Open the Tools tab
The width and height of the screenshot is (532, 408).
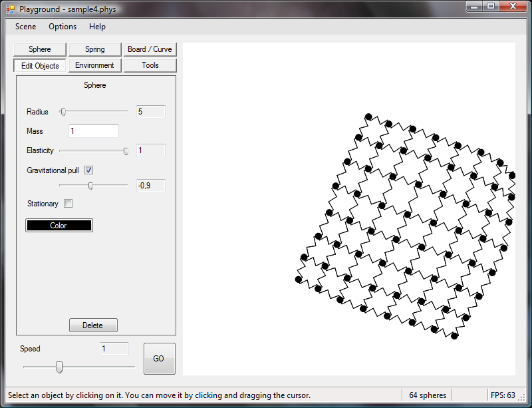150,65
